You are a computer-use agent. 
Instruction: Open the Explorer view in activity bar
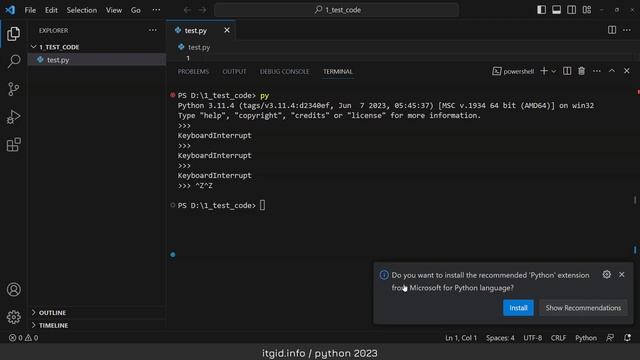[x=13, y=34]
